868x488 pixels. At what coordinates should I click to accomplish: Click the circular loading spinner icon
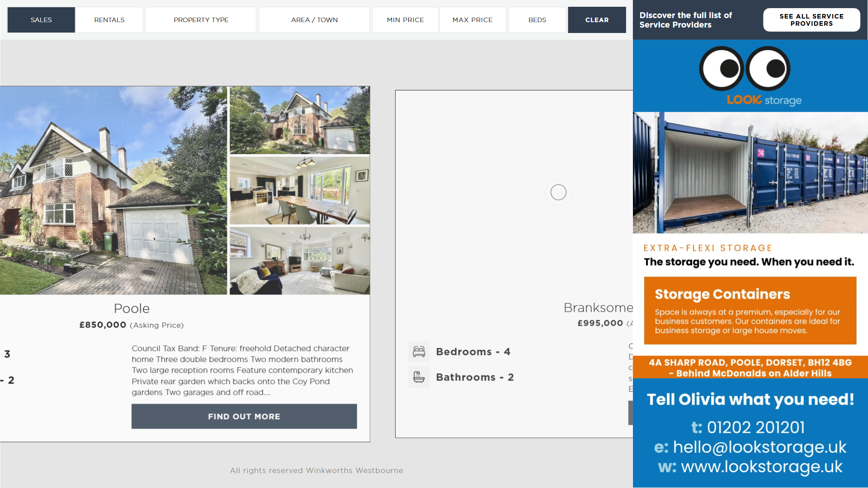[x=558, y=192]
